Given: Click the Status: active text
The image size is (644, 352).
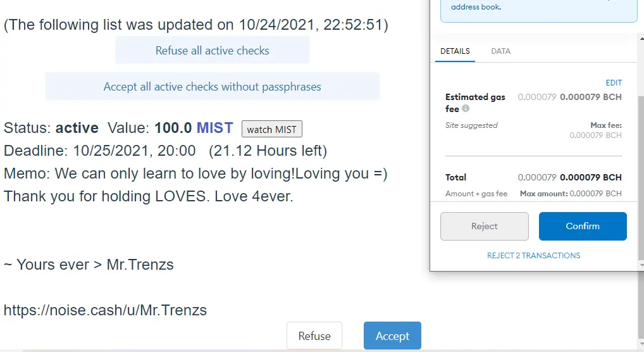Looking at the screenshot, I should (x=51, y=128).
